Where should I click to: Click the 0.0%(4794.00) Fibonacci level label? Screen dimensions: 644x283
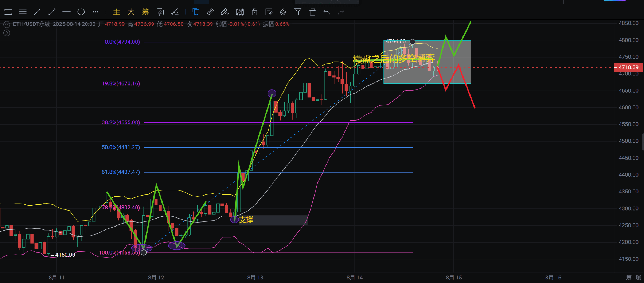pyautogui.click(x=122, y=42)
